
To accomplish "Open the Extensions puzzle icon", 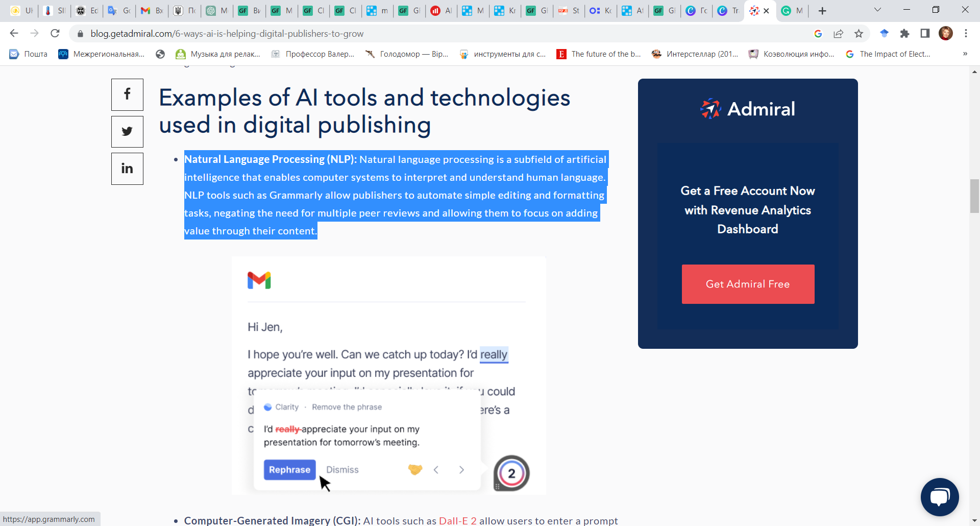I will (x=904, y=34).
